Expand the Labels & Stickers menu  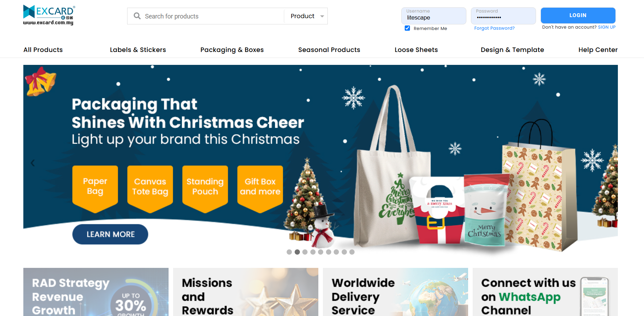(x=138, y=50)
